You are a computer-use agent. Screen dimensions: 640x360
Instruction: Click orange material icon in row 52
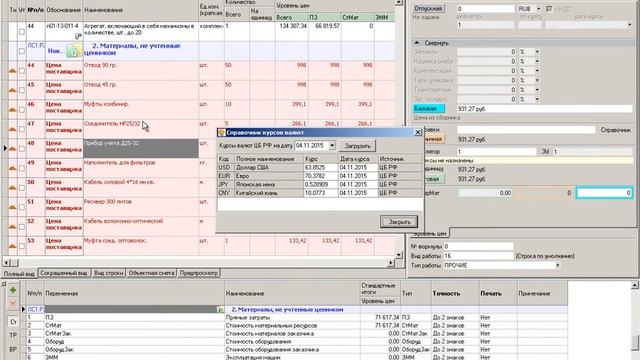[13, 227]
